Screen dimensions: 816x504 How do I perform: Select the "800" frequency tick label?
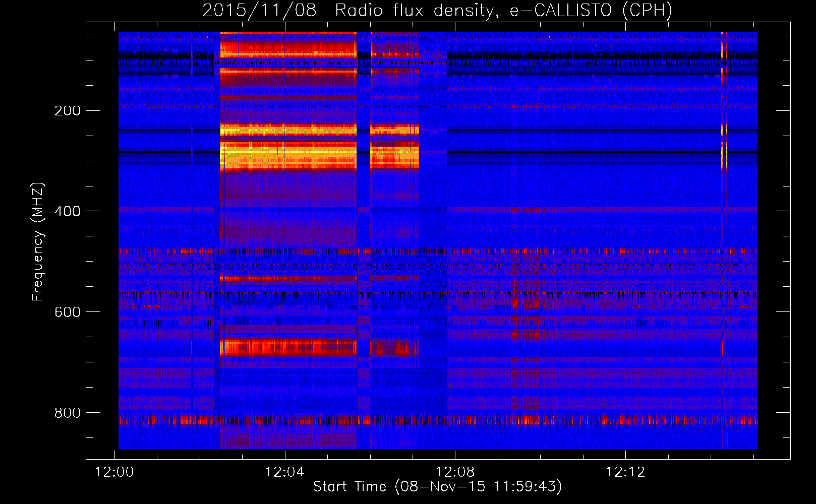pyautogui.click(x=68, y=413)
